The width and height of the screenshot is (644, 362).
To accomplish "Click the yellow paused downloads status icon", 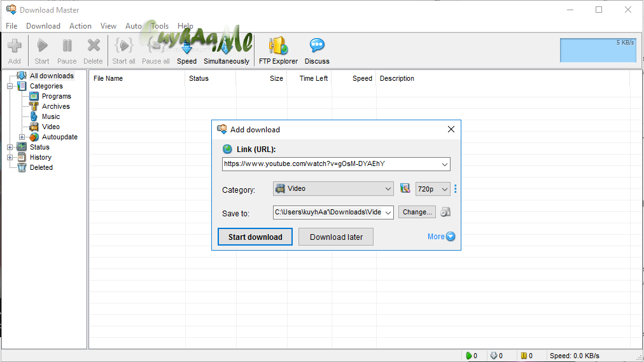I will pos(524,356).
